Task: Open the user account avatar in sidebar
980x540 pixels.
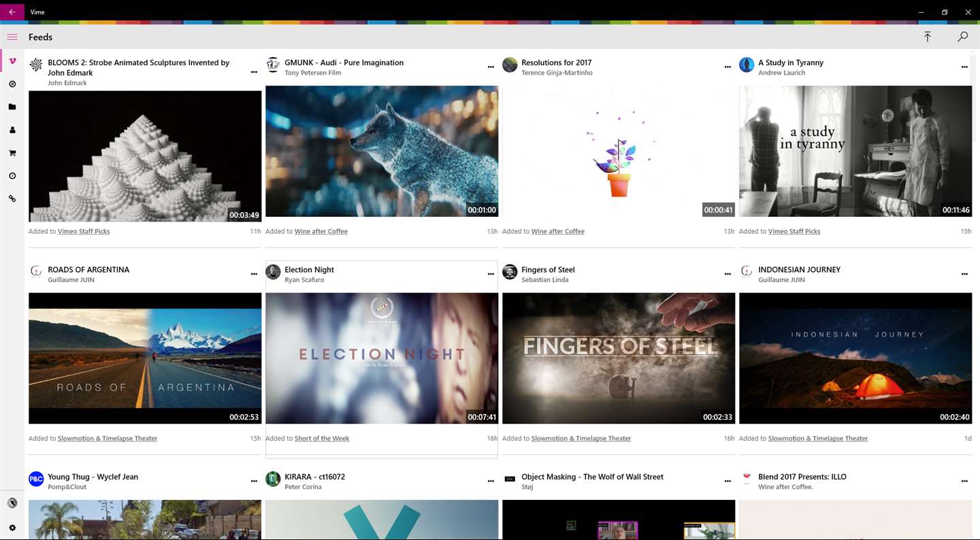Action: point(12,503)
